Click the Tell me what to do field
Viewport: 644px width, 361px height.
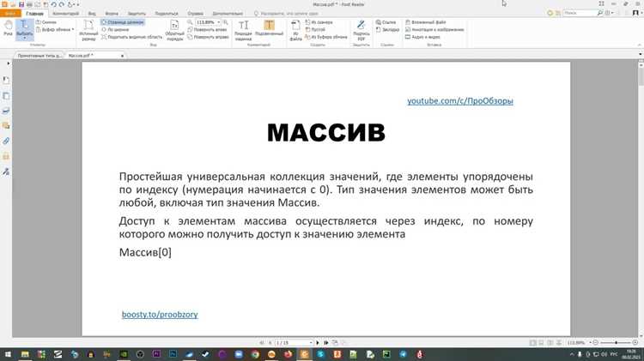pos(285,14)
